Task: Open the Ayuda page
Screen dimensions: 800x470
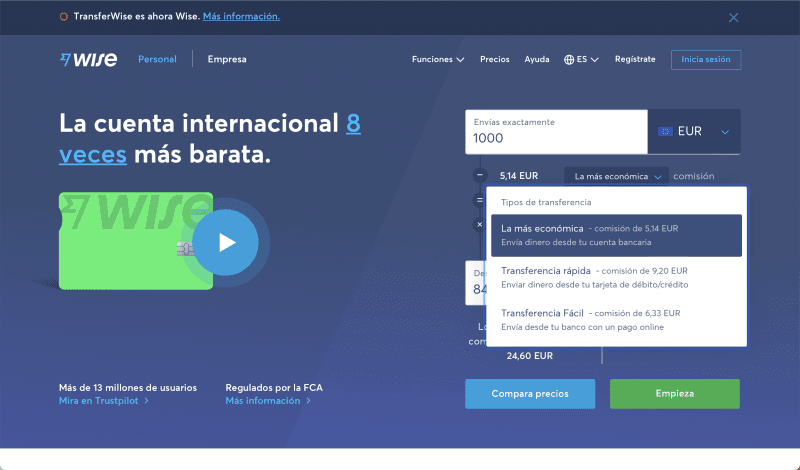Action: coord(537,59)
